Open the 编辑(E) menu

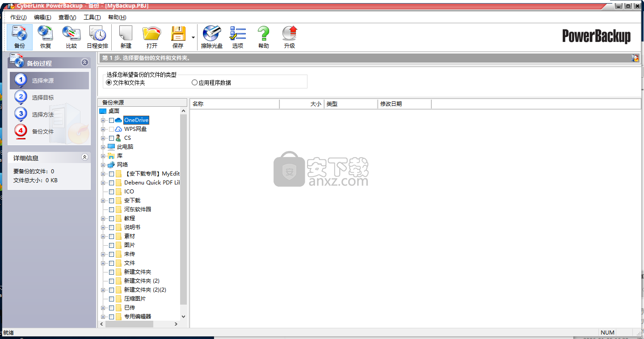click(42, 17)
